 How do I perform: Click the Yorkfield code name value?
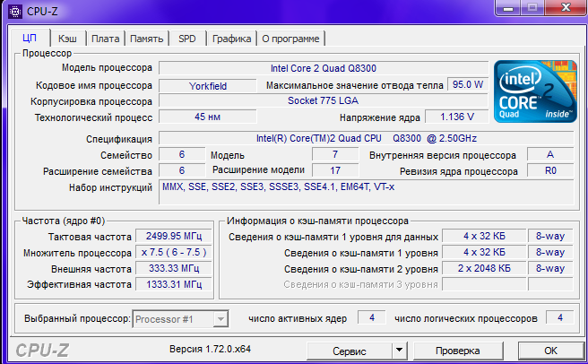pyautogui.click(x=208, y=86)
